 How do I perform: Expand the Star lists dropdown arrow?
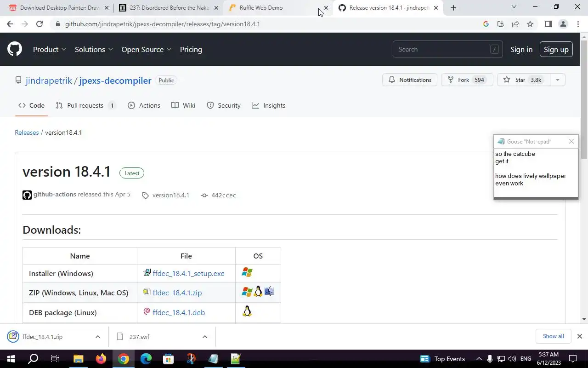tap(558, 80)
